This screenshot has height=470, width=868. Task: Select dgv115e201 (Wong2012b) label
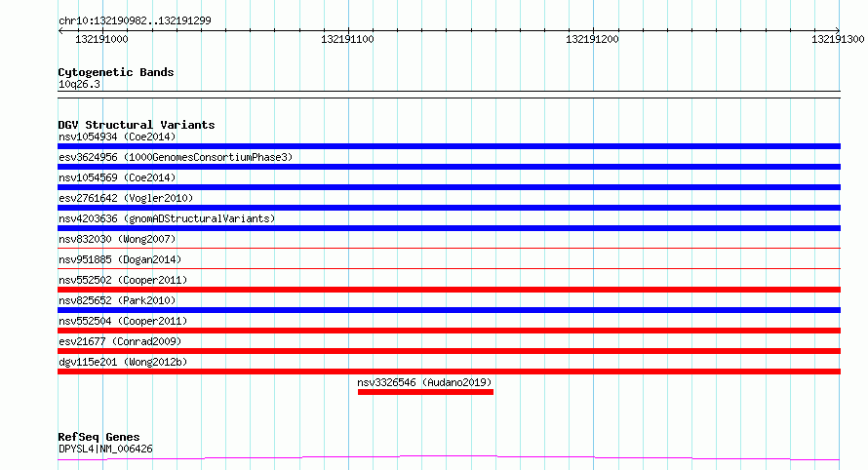123,362
